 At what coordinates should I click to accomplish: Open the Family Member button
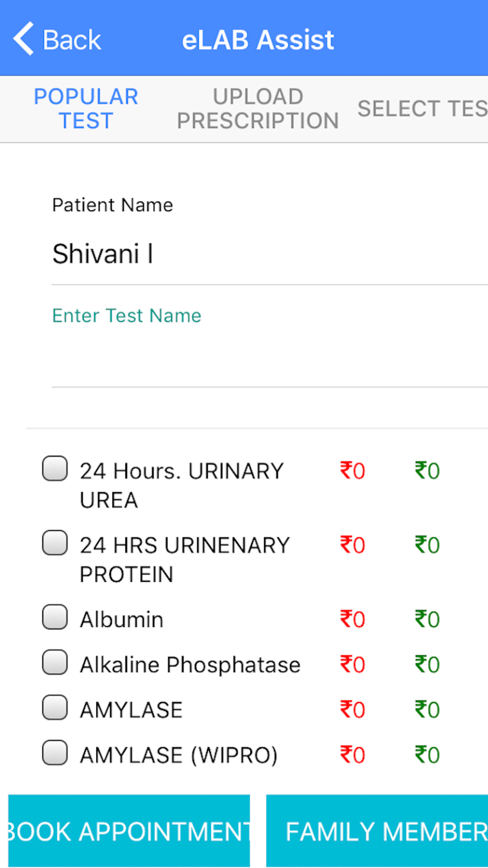click(x=377, y=831)
